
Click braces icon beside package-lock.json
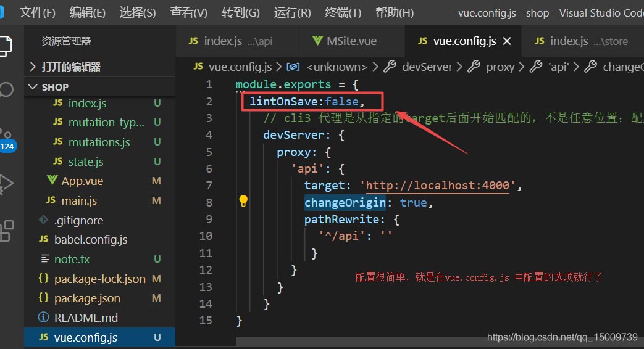(43, 278)
